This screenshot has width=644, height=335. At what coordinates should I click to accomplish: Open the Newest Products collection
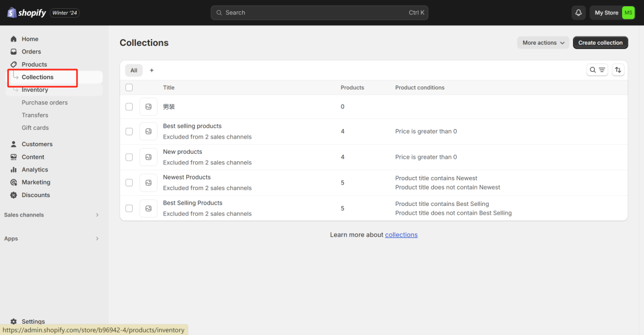(x=187, y=177)
